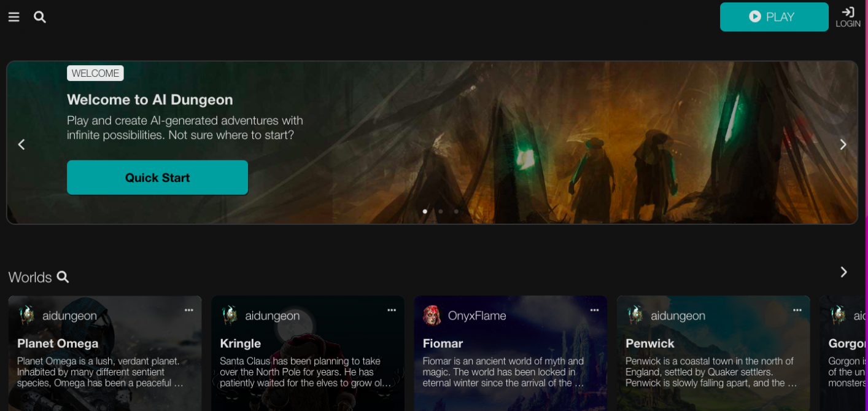Click the PLAY button
The height and width of the screenshot is (411, 868).
774,17
